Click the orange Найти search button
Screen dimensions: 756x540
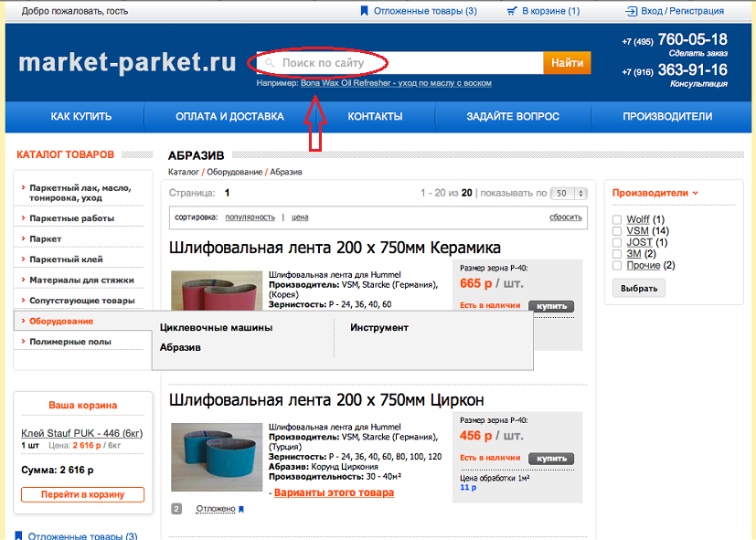coord(567,63)
